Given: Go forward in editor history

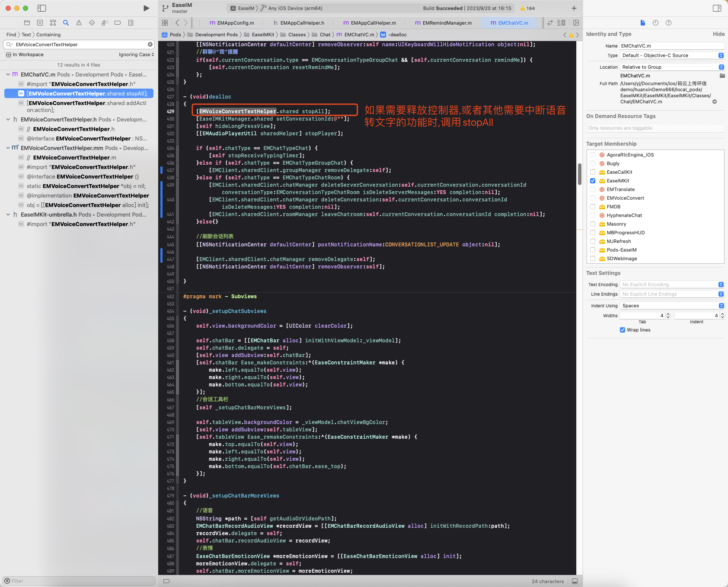Looking at the screenshot, I should (x=186, y=23).
